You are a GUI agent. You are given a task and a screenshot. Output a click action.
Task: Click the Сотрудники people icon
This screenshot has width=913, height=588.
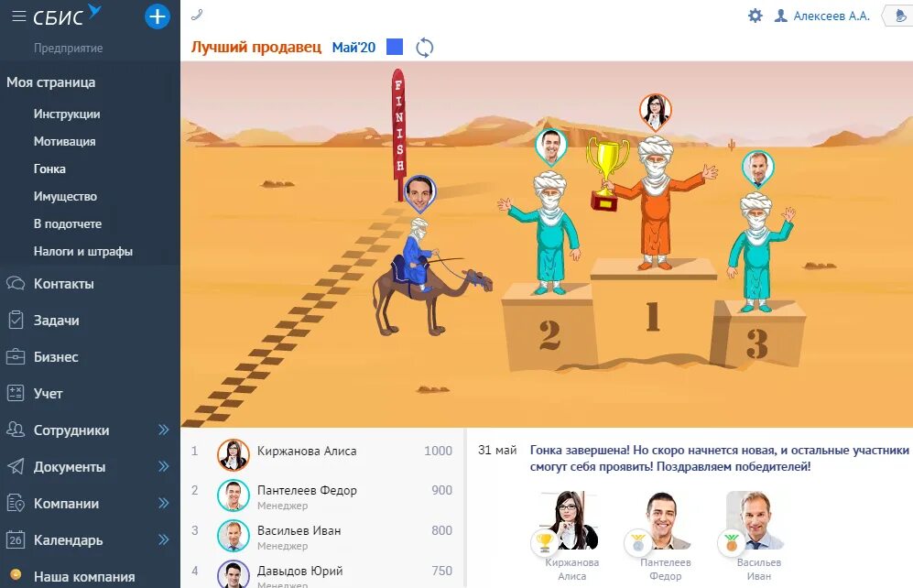click(16, 430)
